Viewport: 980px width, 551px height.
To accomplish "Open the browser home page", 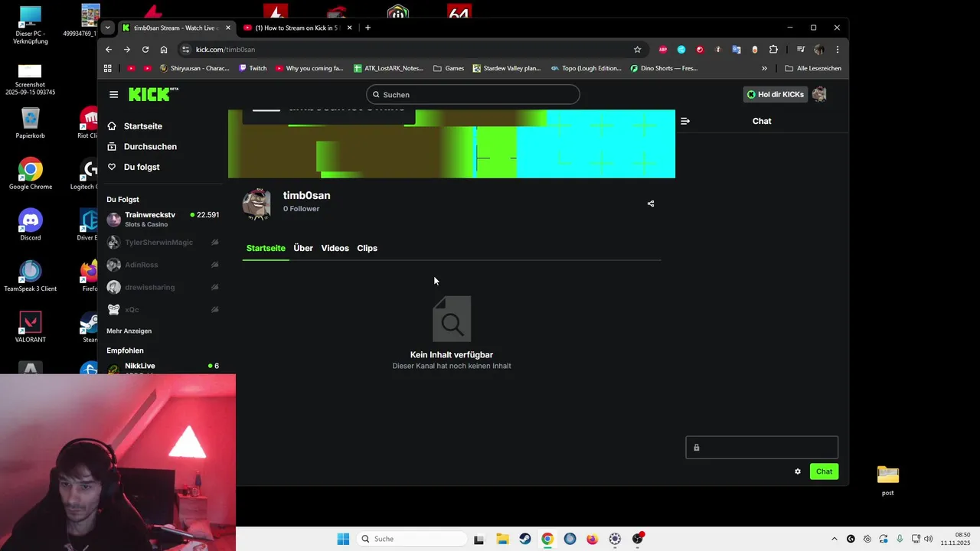I will pos(164,50).
